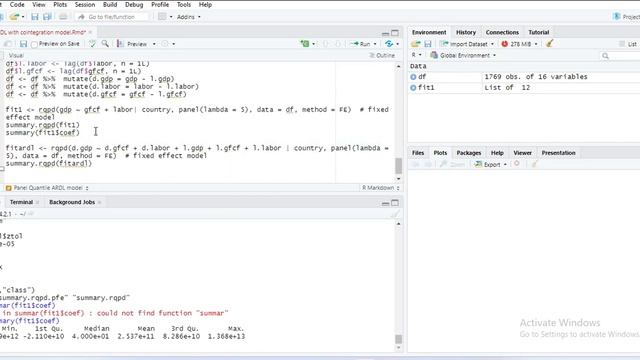Click the load workspace icon in Environment pane
640x360 pixels.
[416, 44]
